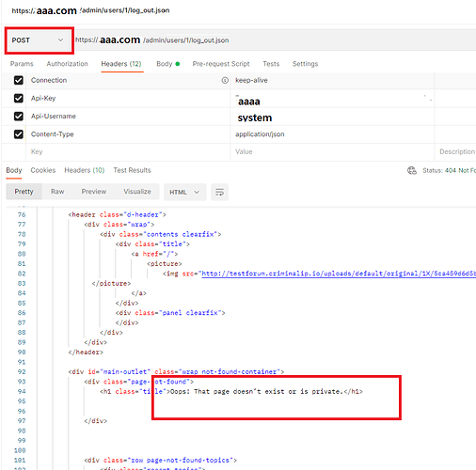This screenshot has width=476, height=470.
Task: Select the Preview response view
Action: [x=94, y=192]
